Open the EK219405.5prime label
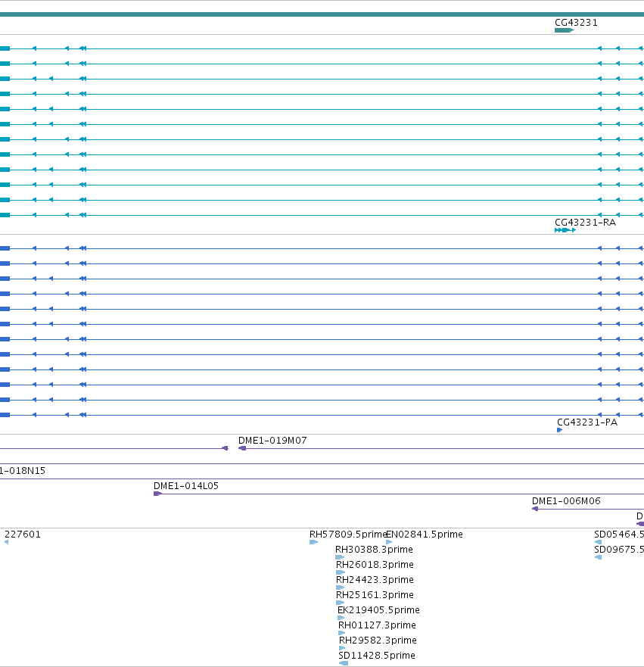This screenshot has height=667, width=644. [x=378, y=610]
